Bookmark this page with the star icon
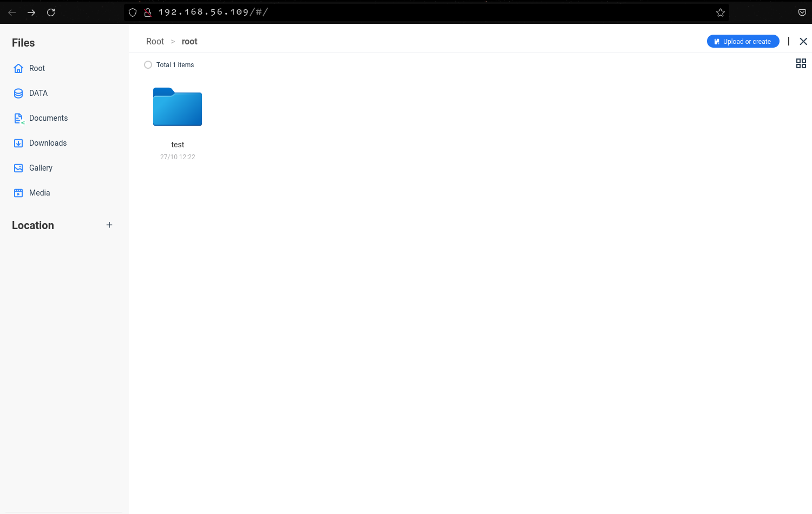This screenshot has height=514, width=812. tap(721, 12)
